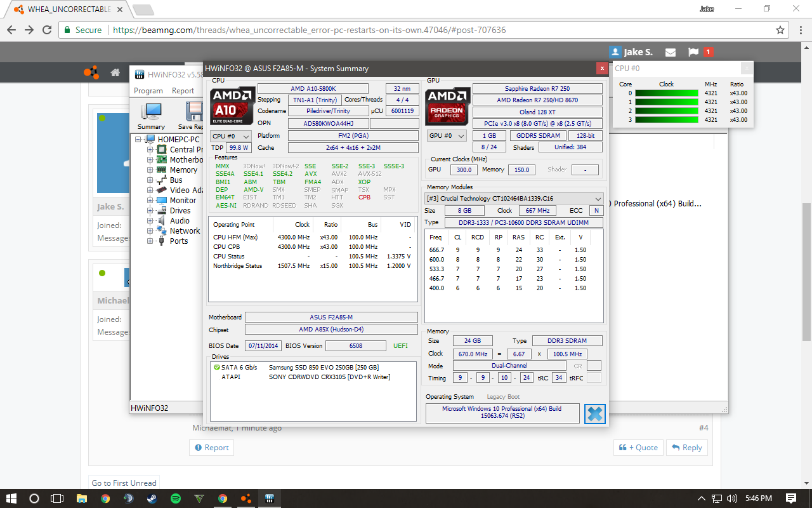Open the Program menu in HWiNFO32
The width and height of the screenshot is (812, 508).
(x=148, y=91)
